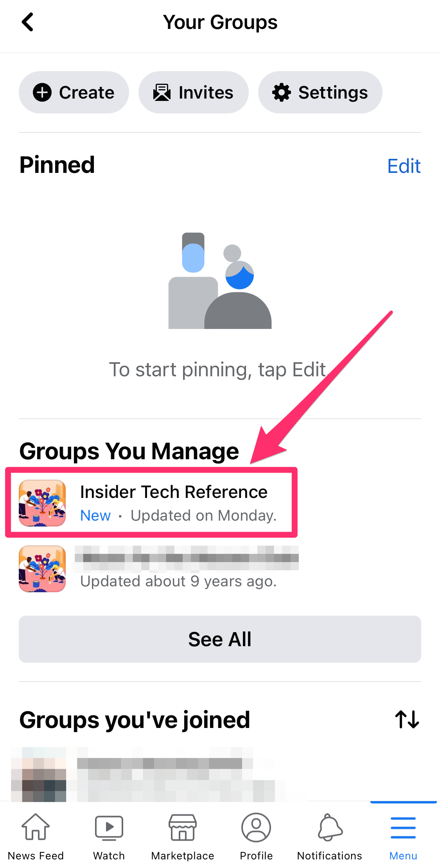Navigate back using the chevron arrow
The image size is (440, 868).
point(27,22)
